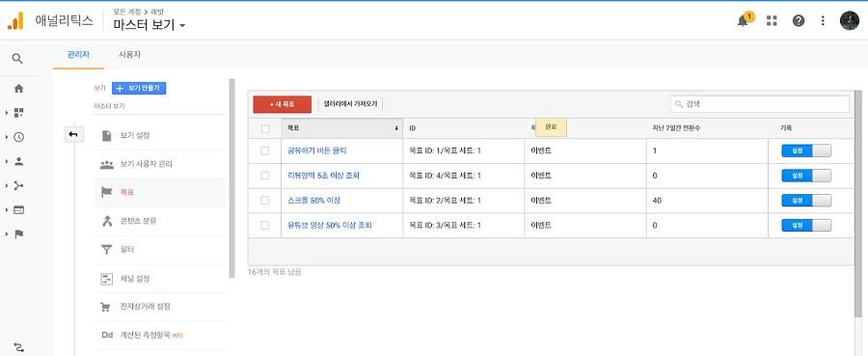Check the box for 스크롤 50% 이상 goal
Screen dimensions: 868x356
pyautogui.click(x=264, y=201)
